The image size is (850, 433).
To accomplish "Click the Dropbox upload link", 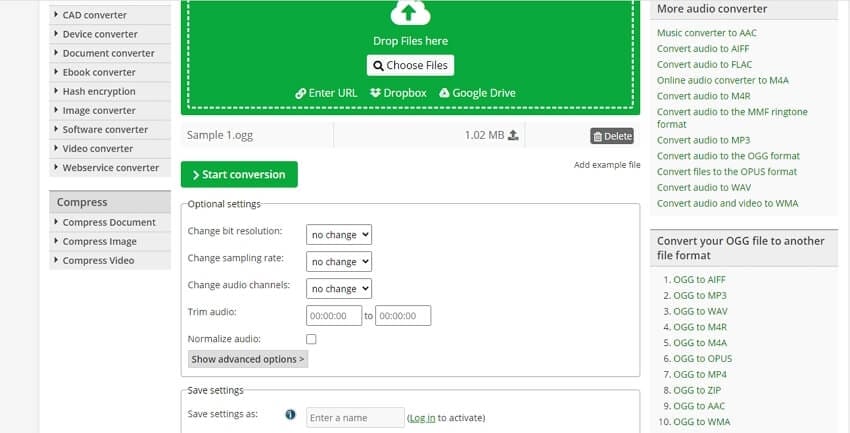I will (x=398, y=93).
